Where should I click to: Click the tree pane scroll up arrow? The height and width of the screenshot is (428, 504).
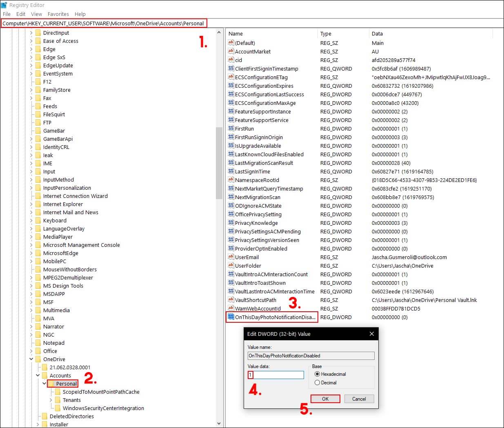pos(219,32)
